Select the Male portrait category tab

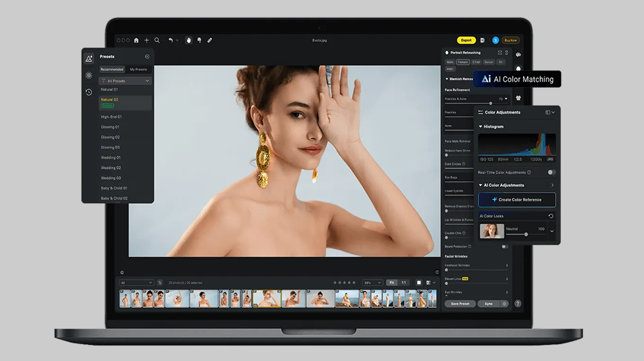pos(450,62)
